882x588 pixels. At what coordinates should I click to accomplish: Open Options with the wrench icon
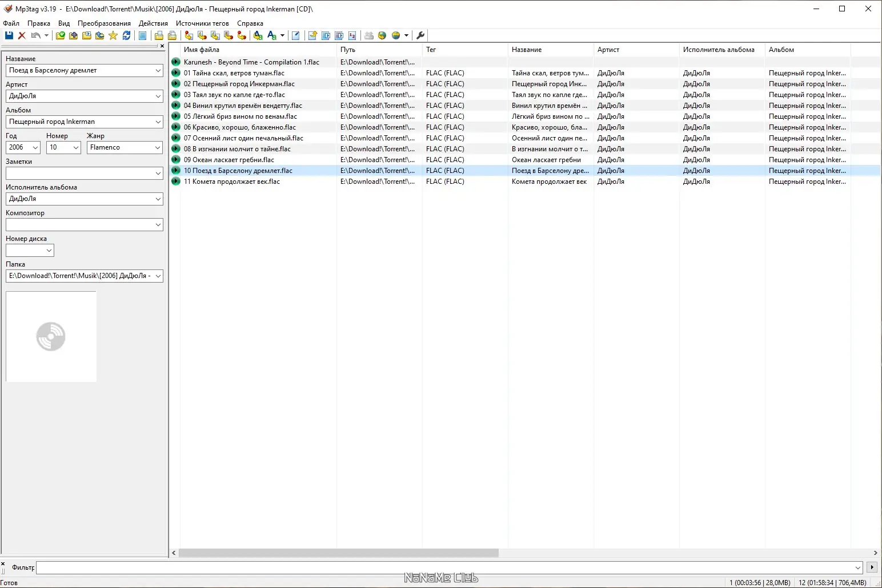pyautogui.click(x=420, y=35)
